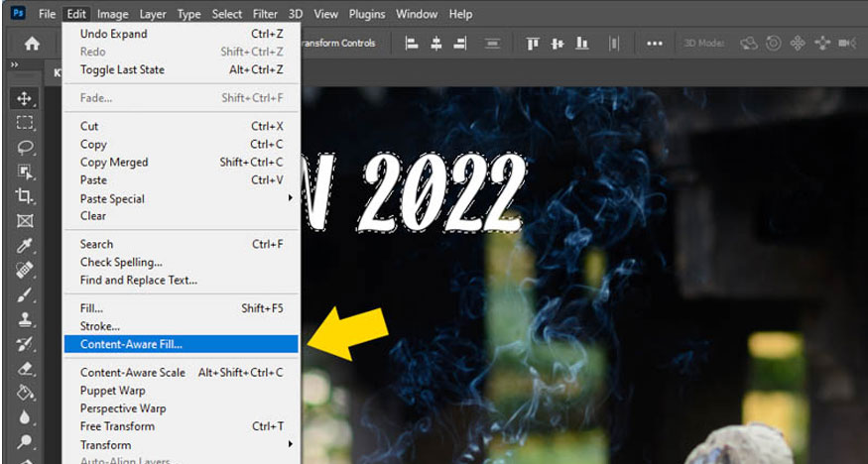
Task: Click the Distribute vertically icon
Action: tap(492, 44)
